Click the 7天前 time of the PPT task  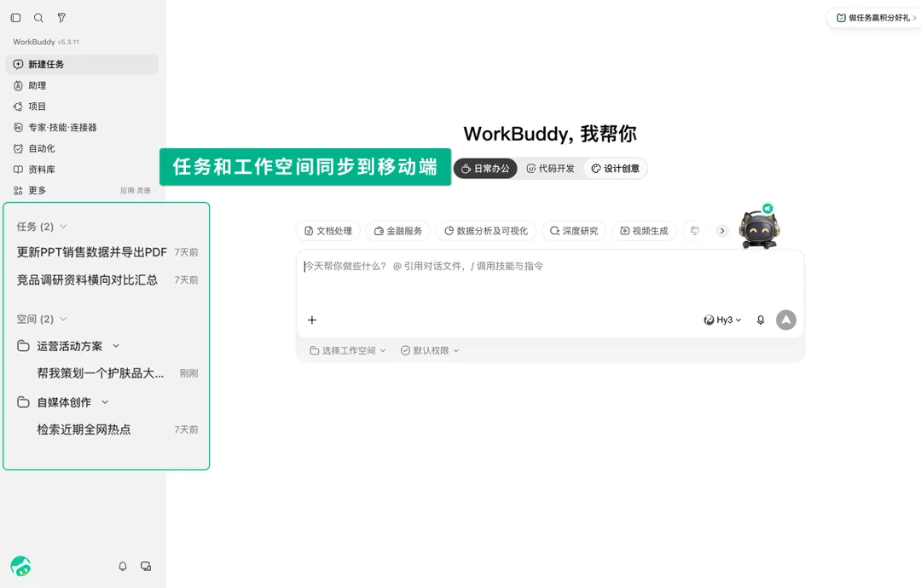pos(186,252)
